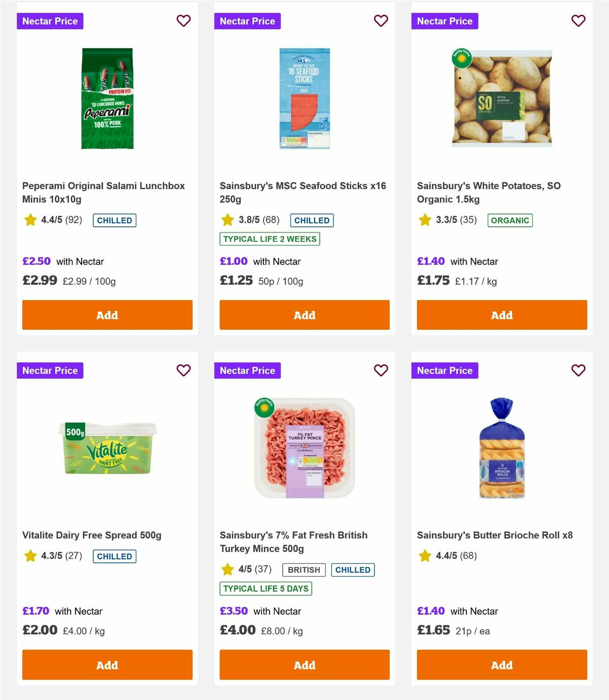Favourite the Turkey Mince product
The height and width of the screenshot is (700, 609).
(x=381, y=371)
